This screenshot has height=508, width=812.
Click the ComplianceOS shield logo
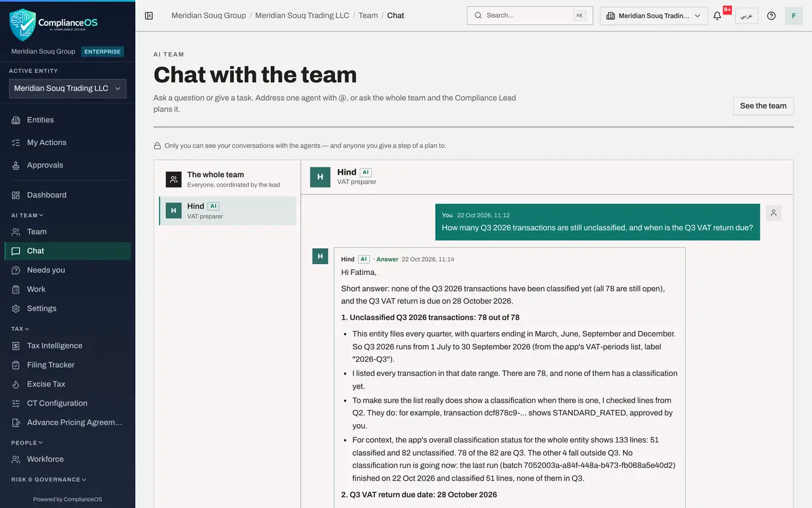click(x=23, y=25)
